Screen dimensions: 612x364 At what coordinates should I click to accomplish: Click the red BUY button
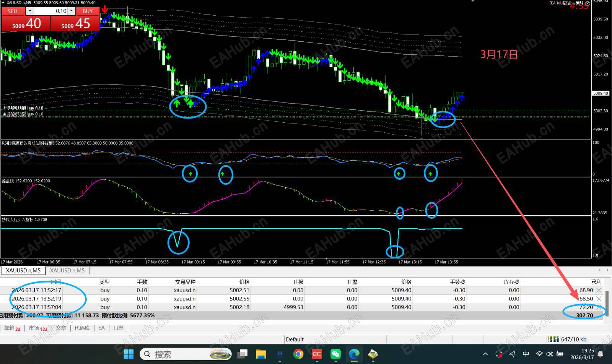coord(88,11)
